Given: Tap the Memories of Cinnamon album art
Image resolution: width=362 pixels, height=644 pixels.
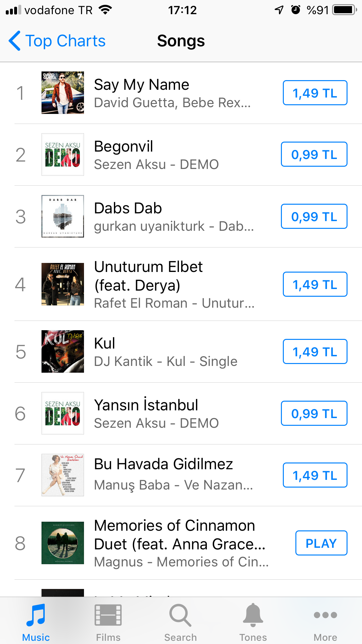Looking at the screenshot, I should point(63,543).
